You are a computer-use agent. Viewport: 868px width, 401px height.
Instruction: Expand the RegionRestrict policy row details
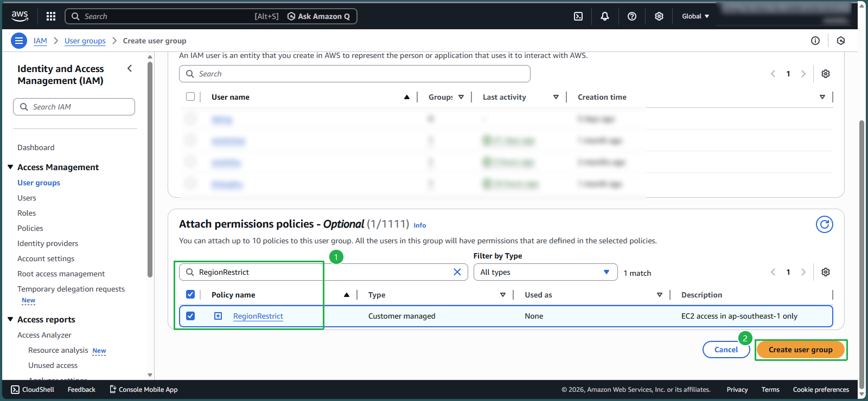coord(218,316)
